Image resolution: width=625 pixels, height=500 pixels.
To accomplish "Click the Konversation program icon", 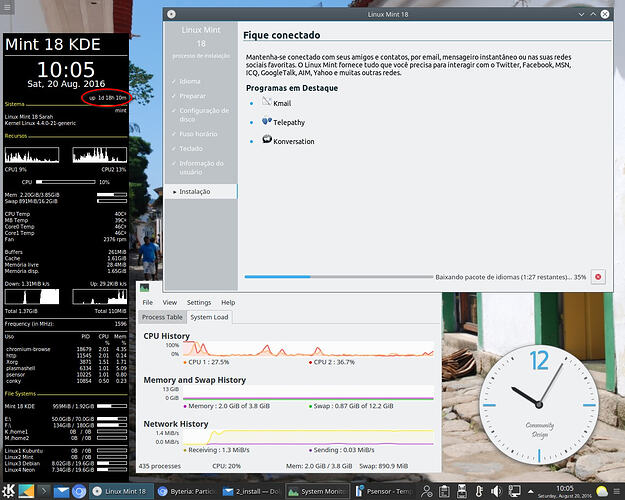I will click(266, 140).
